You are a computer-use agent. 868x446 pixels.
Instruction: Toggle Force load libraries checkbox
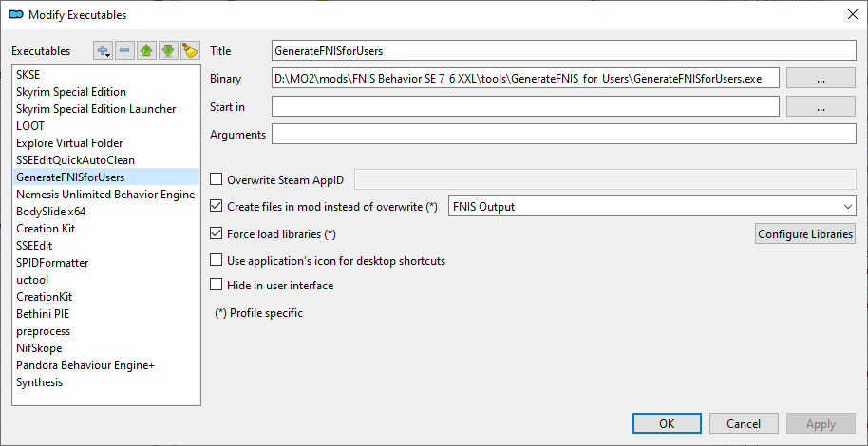click(216, 234)
